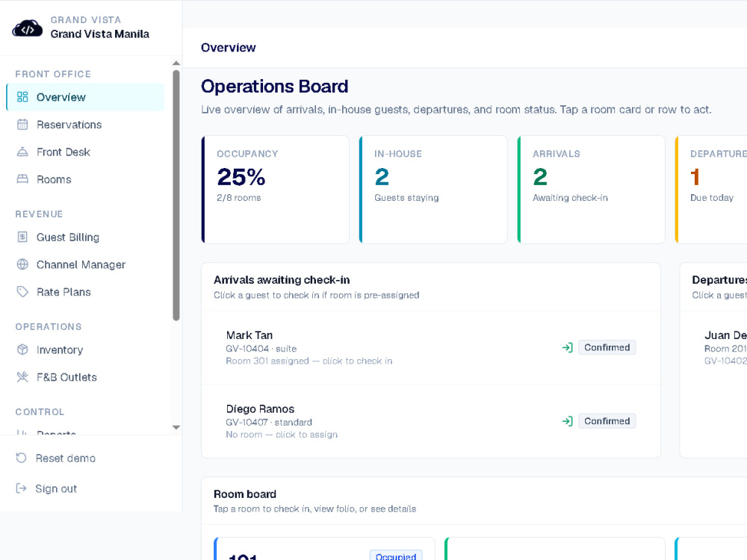Screen dimensions: 747x560
Task: Click the Confirmed badge for Mark Tan
Action: point(607,348)
